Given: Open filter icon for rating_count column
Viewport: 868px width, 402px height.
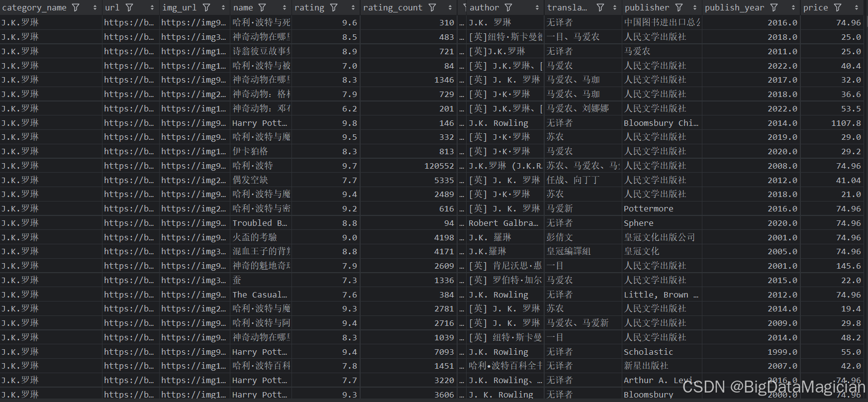Looking at the screenshot, I should click(432, 7).
